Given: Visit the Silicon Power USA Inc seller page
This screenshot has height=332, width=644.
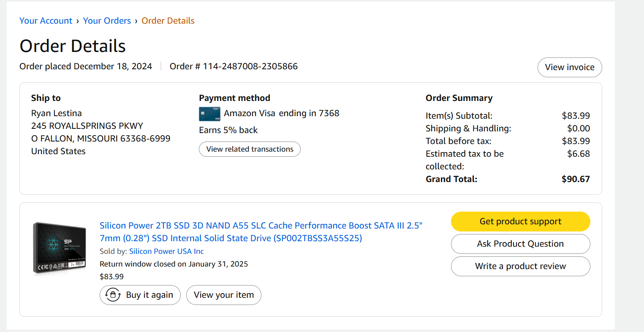Looking at the screenshot, I should (166, 251).
